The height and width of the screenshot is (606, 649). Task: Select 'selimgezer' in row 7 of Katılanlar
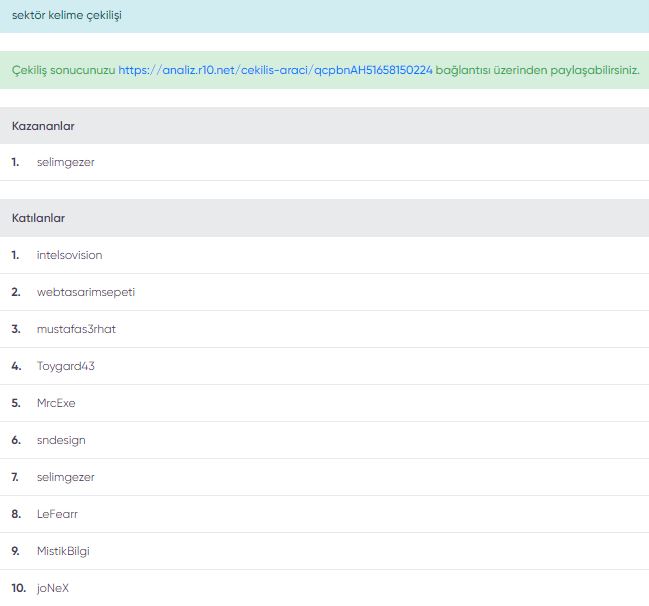[x=65, y=477]
